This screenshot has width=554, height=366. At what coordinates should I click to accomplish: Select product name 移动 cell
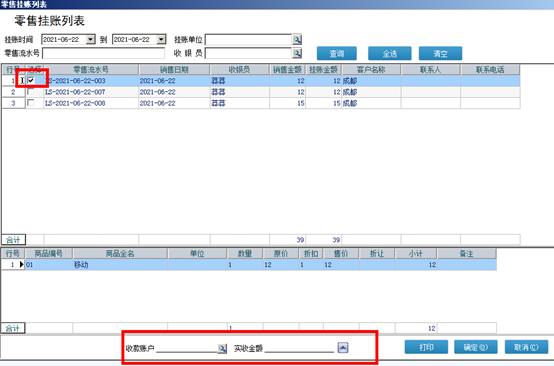[x=120, y=265]
